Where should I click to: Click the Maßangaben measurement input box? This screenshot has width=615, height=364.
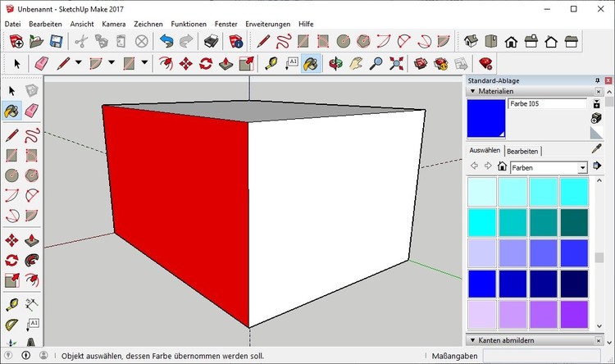point(542,356)
